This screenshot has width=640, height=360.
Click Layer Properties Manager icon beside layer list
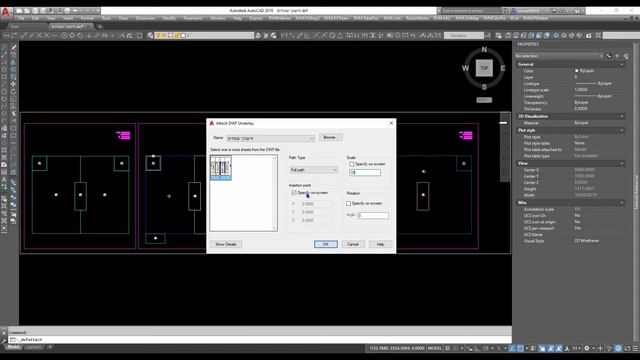click(x=150, y=36)
